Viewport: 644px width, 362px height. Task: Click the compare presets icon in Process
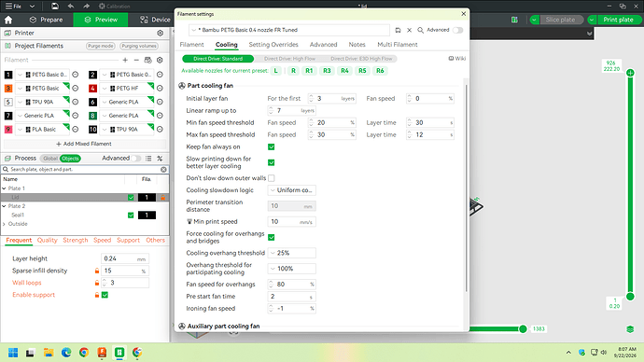[160, 159]
